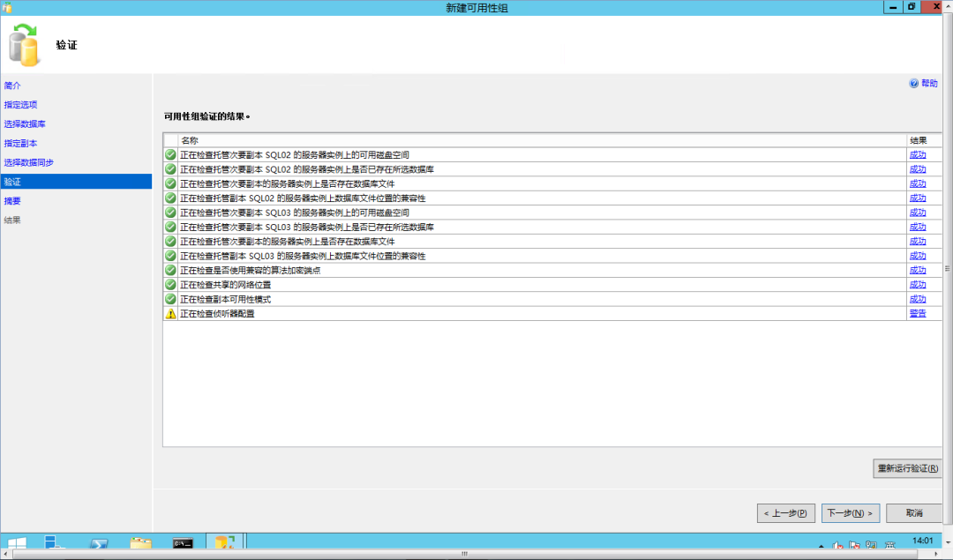Click the 结果 column header
Screen dimensions: 953x560
pos(923,140)
